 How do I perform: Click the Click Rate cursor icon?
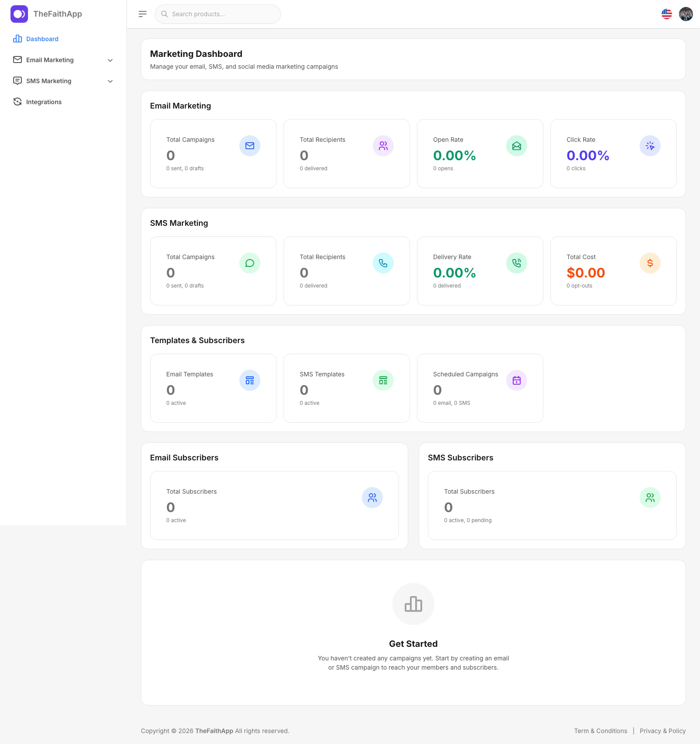pyautogui.click(x=650, y=146)
